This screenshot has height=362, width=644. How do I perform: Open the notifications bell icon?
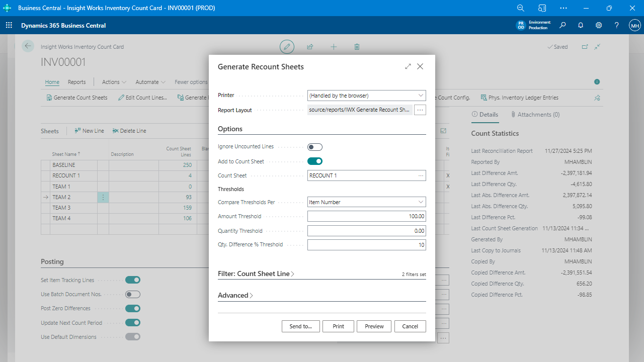pyautogui.click(x=581, y=25)
